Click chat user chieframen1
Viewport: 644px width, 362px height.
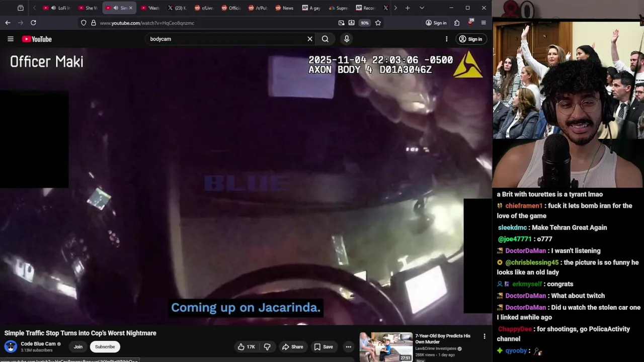(x=524, y=206)
